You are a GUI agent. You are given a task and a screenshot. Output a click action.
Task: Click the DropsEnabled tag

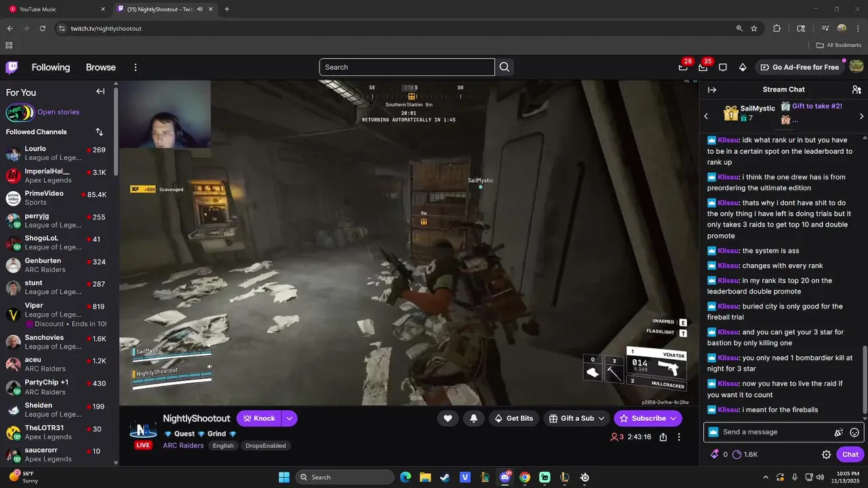265,445
